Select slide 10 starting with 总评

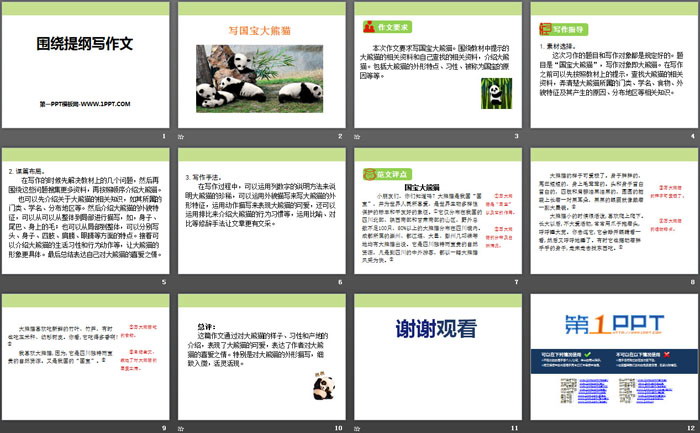(262, 357)
